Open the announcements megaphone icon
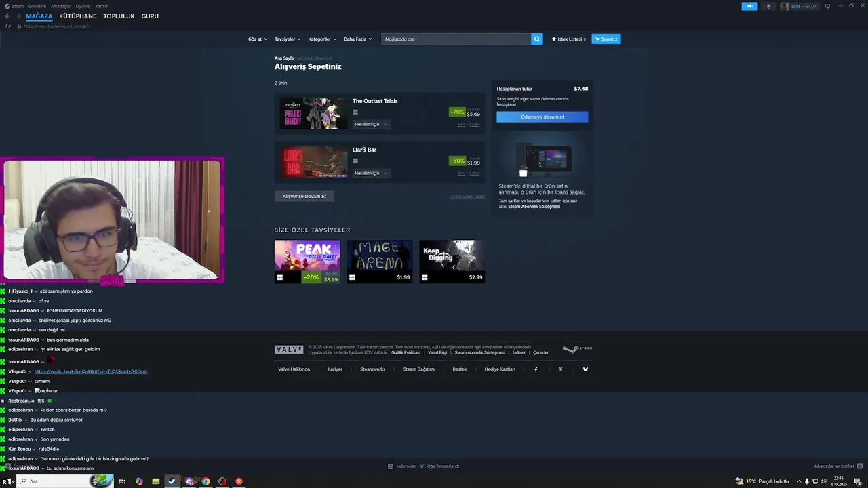Viewport: 868px width, 488px height. [x=749, y=6]
